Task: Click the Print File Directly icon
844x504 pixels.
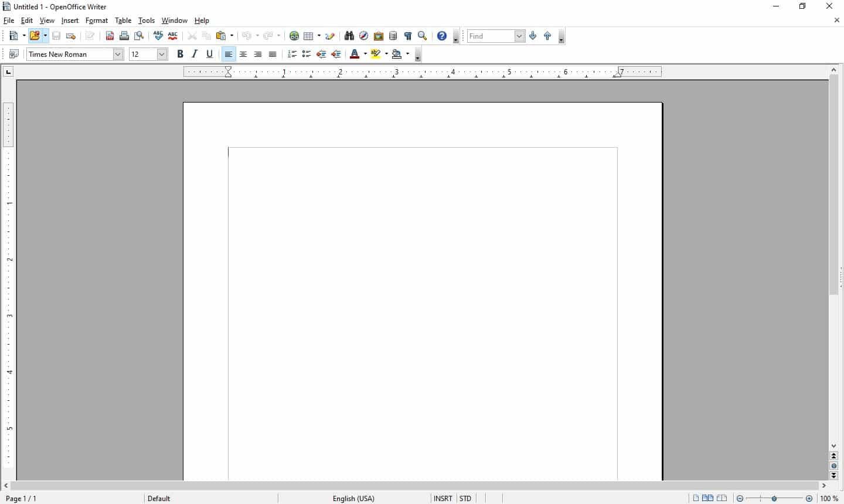Action: [x=124, y=36]
